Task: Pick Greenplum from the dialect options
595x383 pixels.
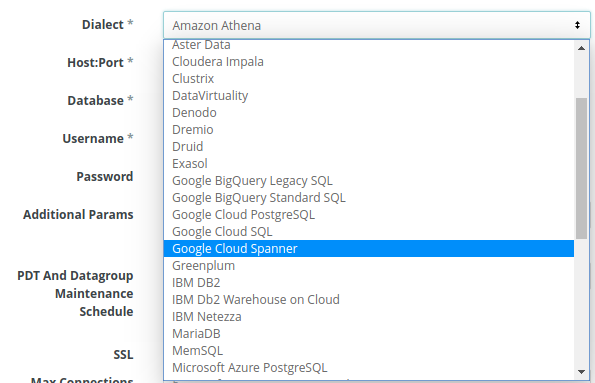Action: pos(369,265)
